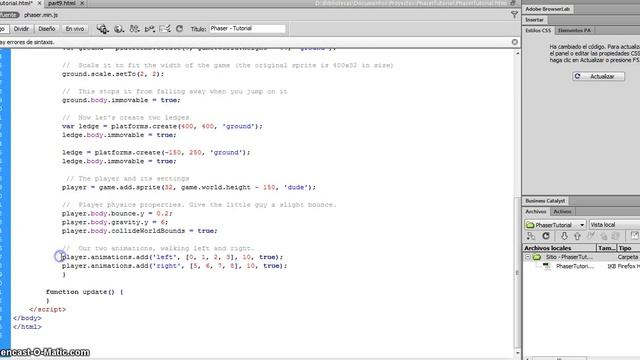Open the multiscreen preview icon
Image resolution: width=640 pixels, height=360 pixels.
102,29
